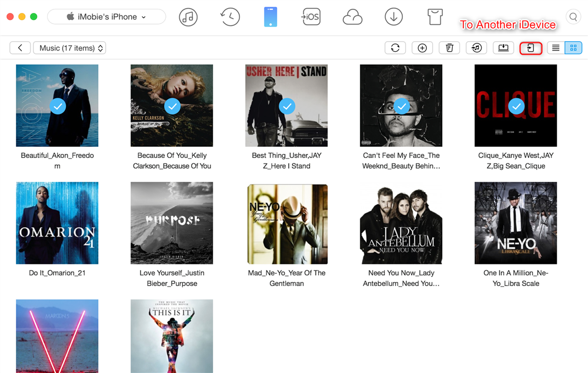
Task: Open the move to iOS icon
Action: pyautogui.click(x=311, y=17)
